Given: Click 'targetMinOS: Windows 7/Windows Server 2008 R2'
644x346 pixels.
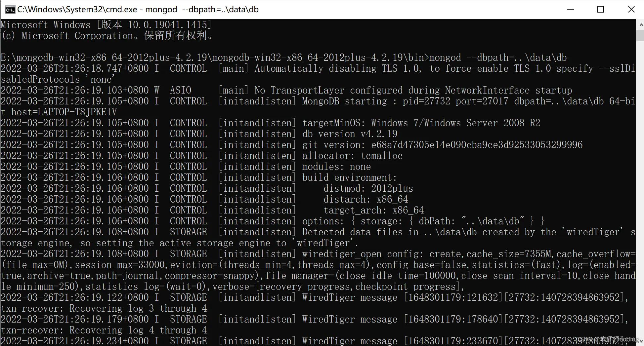Looking at the screenshot, I should point(421,123).
